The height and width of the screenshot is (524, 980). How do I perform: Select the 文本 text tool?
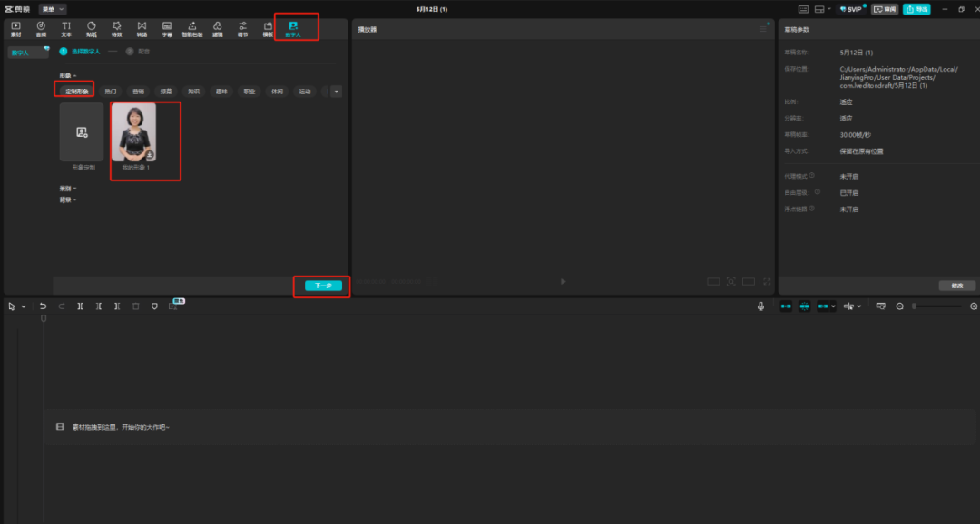[x=66, y=29]
